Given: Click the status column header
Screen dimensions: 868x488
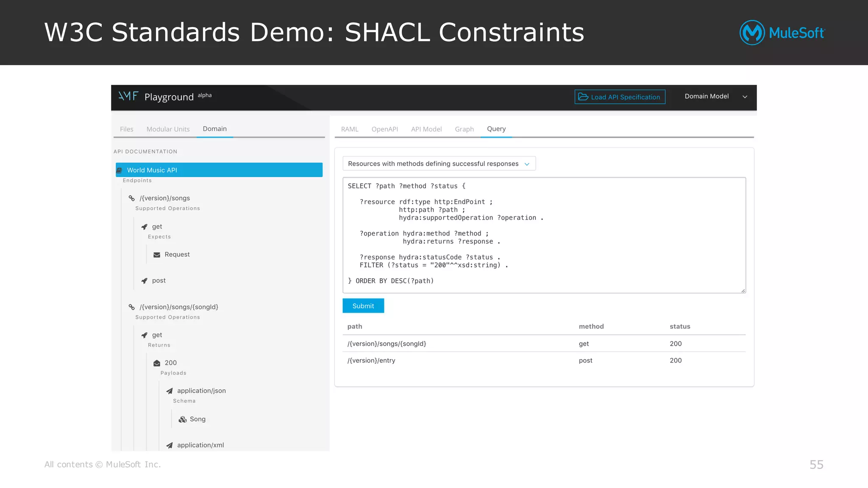Looking at the screenshot, I should 680,327.
